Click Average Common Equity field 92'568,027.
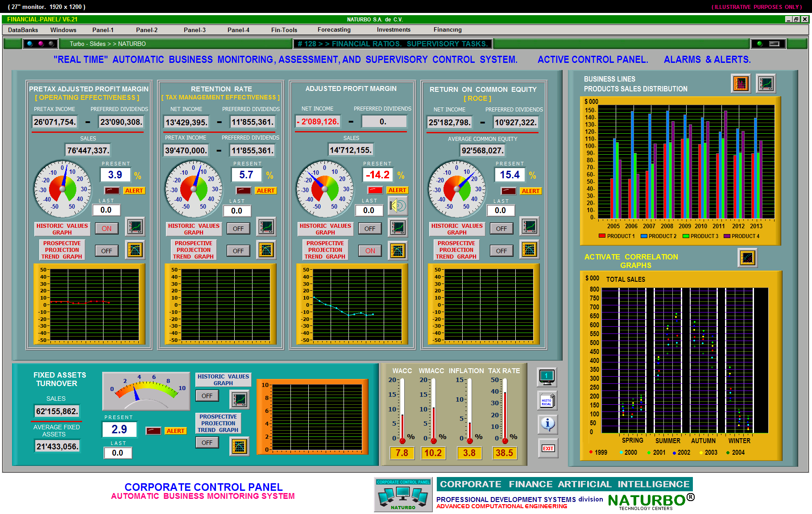 pyautogui.click(x=482, y=151)
